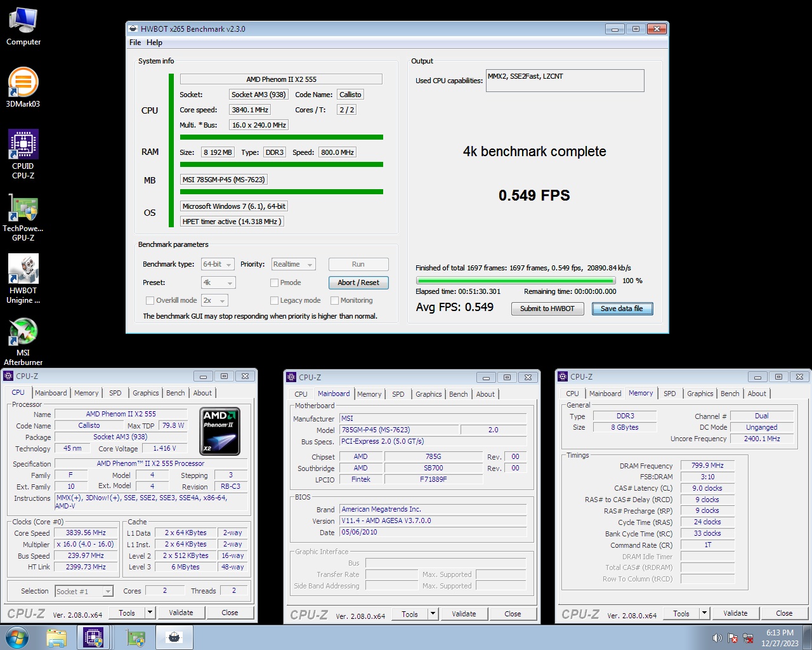Toggle the Legacy mode checkbox

tap(274, 300)
